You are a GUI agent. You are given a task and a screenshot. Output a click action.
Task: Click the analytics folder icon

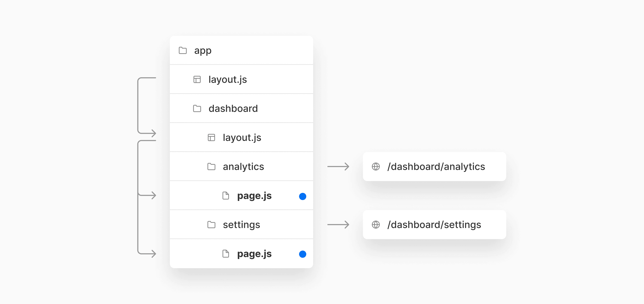(211, 166)
